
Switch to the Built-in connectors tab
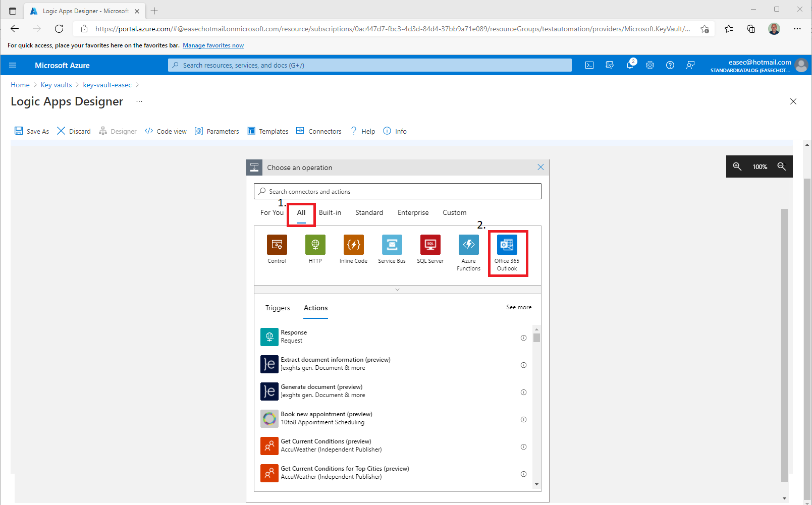(330, 212)
